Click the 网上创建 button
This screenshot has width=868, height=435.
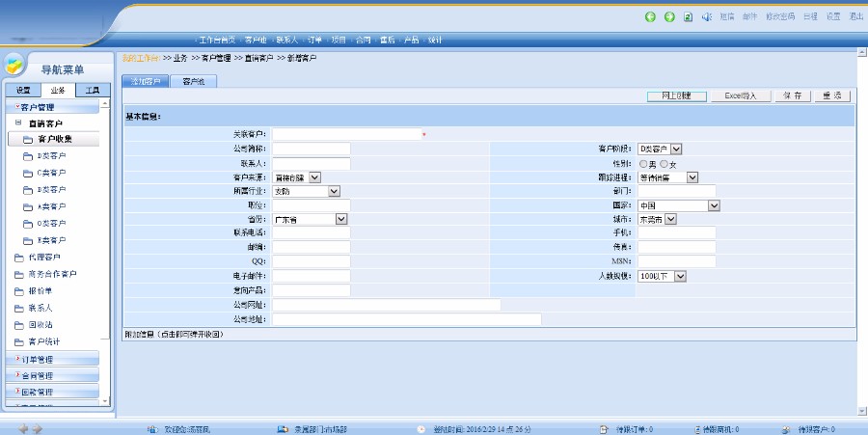point(676,95)
